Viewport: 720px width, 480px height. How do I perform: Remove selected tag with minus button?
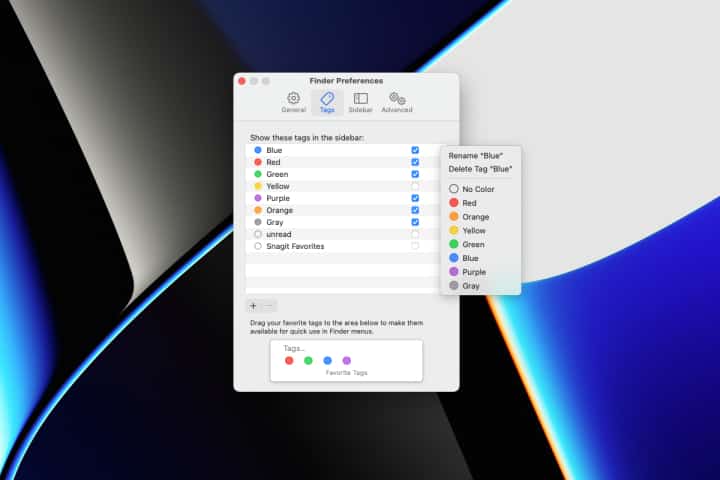[x=269, y=306]
